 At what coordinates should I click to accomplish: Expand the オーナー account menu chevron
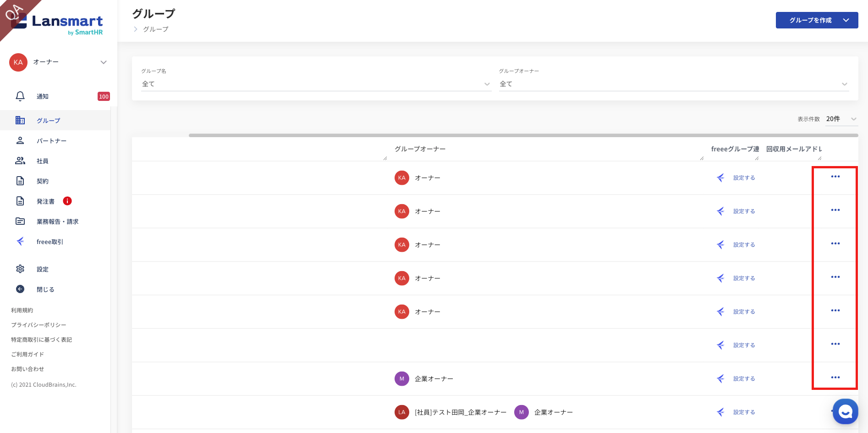coord(104,62)
